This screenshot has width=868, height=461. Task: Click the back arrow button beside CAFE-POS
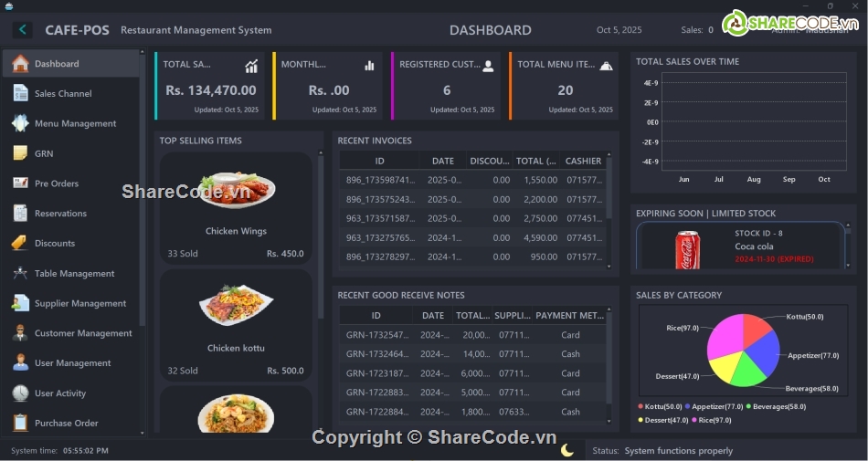(22, 30)
